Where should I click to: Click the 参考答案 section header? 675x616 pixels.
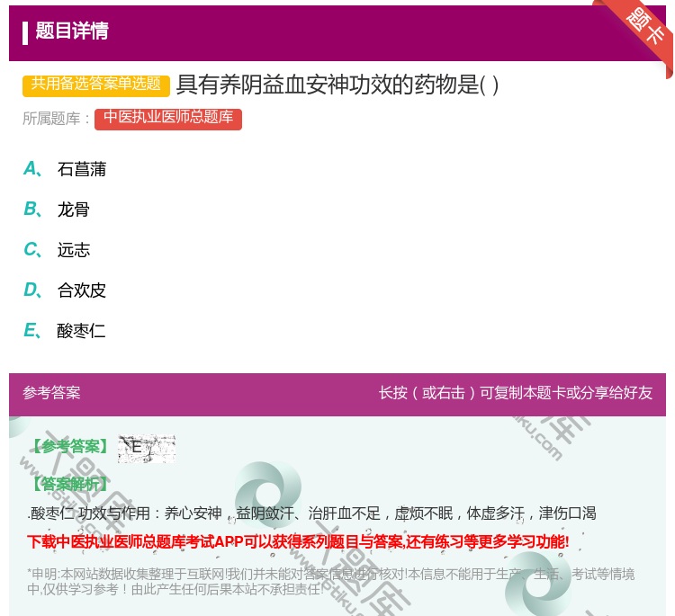click(51, 393)
